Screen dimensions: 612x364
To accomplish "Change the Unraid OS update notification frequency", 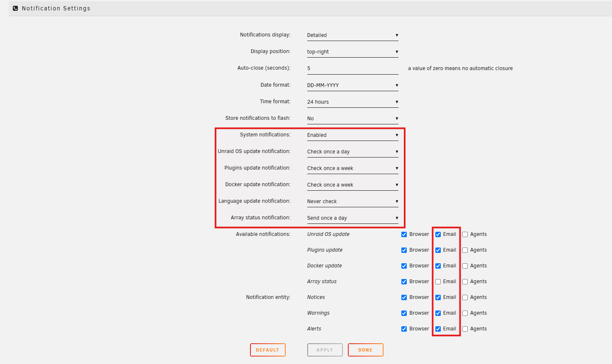I will click(x=352, y=152).
